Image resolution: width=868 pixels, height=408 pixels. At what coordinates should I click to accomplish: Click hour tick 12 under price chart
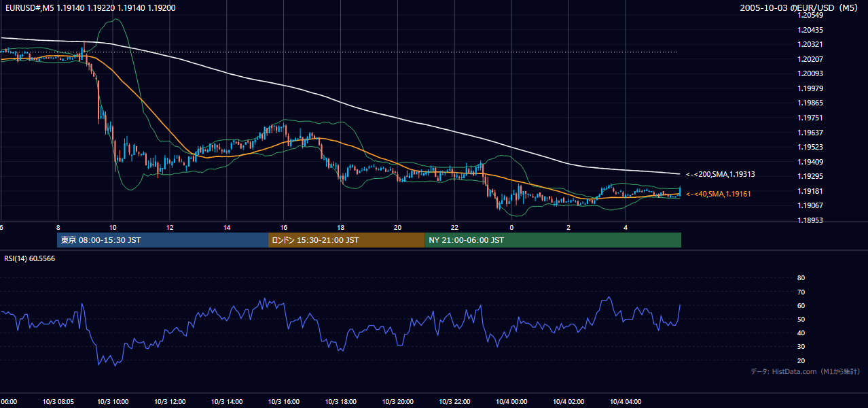(170, 227)
